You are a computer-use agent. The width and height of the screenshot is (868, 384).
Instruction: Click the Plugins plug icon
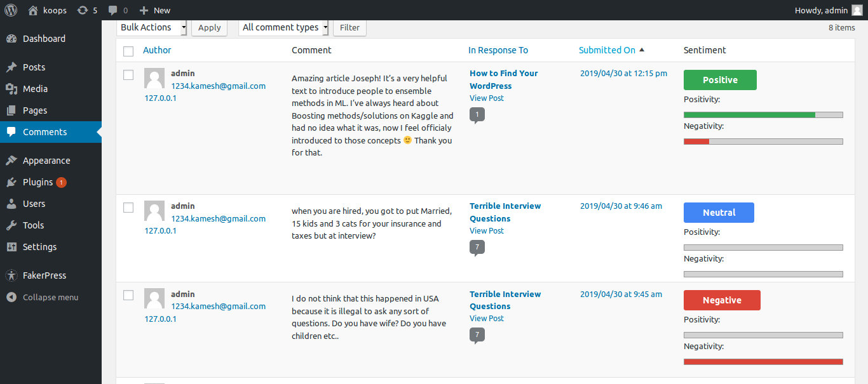(11, 182)
